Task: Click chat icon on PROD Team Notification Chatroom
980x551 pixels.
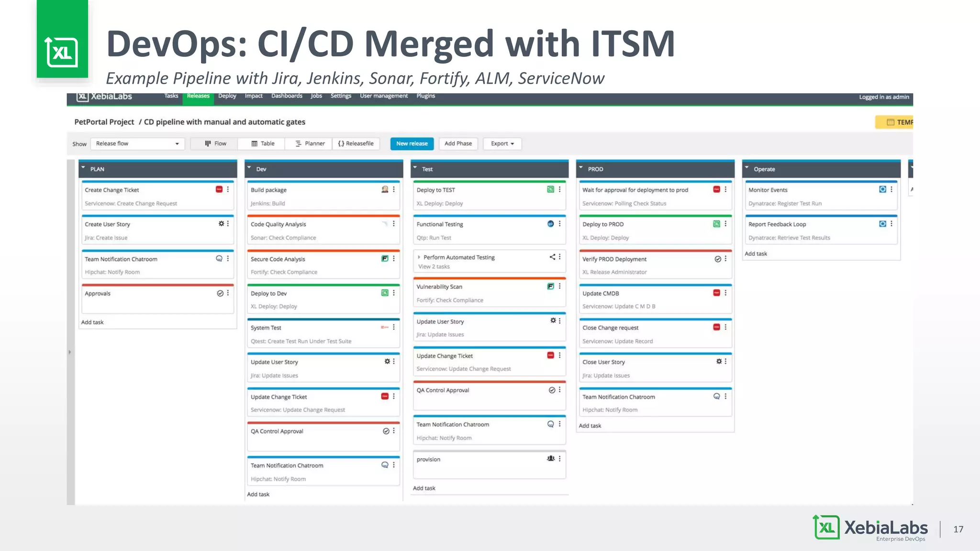Action: 717,396
